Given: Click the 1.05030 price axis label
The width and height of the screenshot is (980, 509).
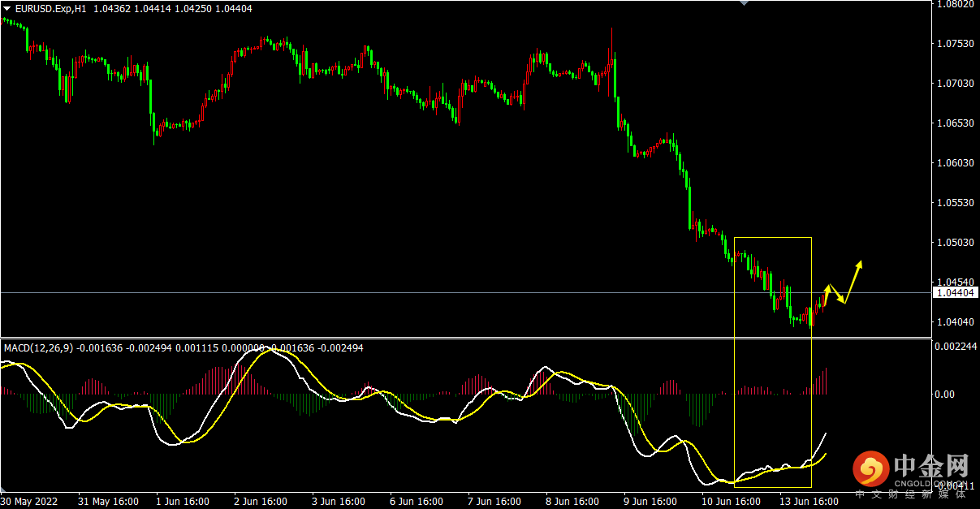Looking at the screenshot, I should click(x=955, y=242).
